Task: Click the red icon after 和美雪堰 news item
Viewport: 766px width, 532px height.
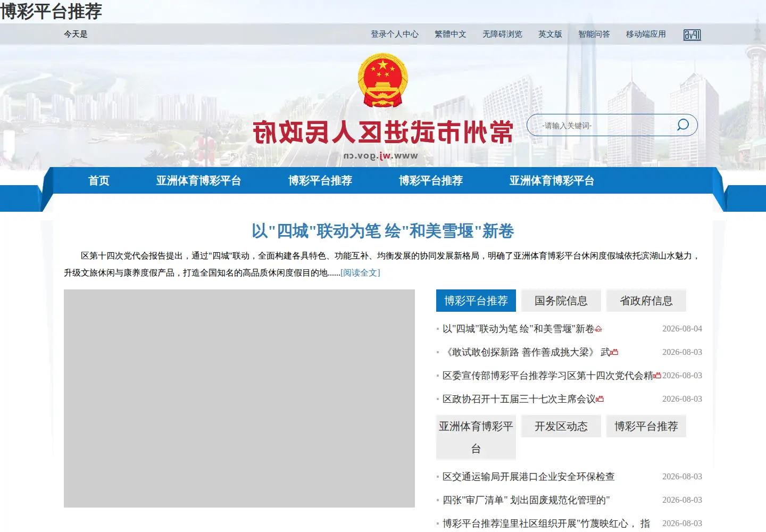Action: (x=598, y=329)
